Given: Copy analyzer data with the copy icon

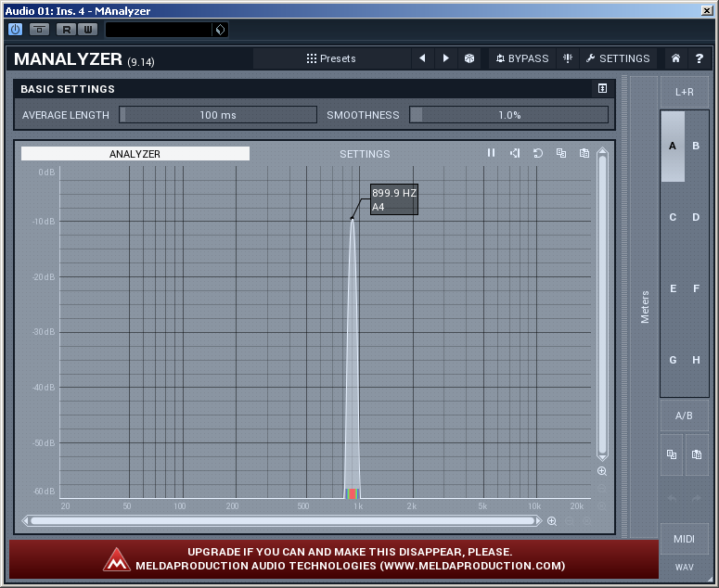Looking at the screenshot, I should click(560, 153).
